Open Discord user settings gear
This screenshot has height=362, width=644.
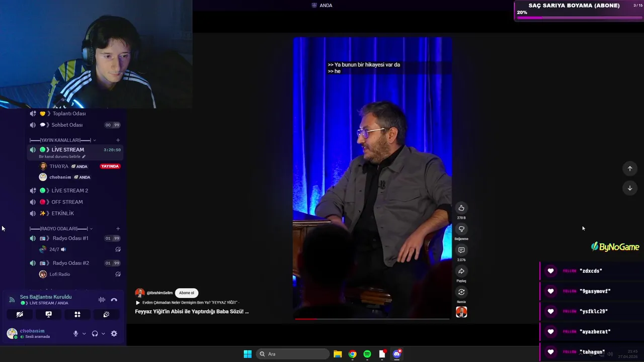[114, 333]
